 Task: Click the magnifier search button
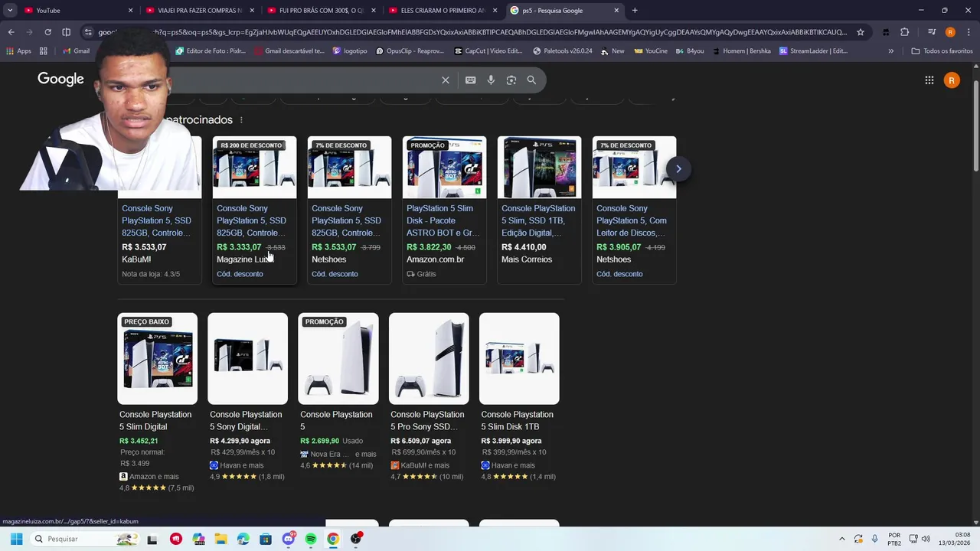coord(531,80)
